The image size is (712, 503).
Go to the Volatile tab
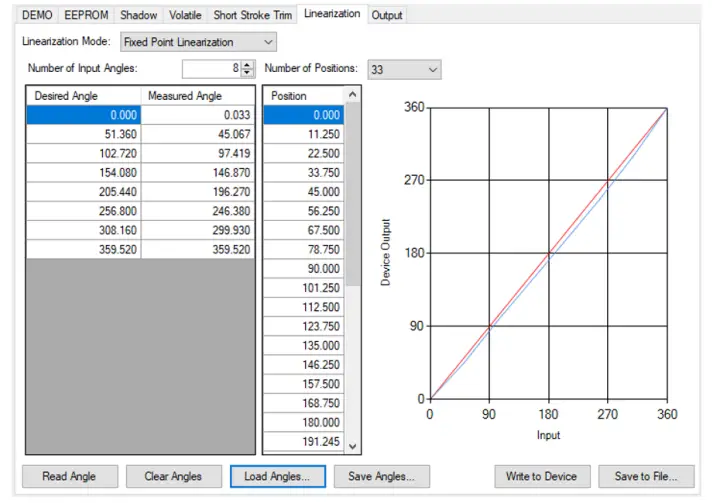point(185,15)
